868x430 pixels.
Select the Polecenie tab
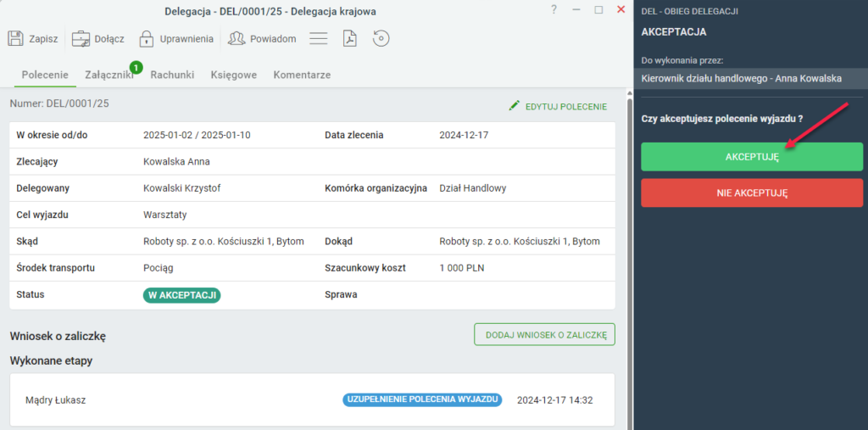coord(45,75)
